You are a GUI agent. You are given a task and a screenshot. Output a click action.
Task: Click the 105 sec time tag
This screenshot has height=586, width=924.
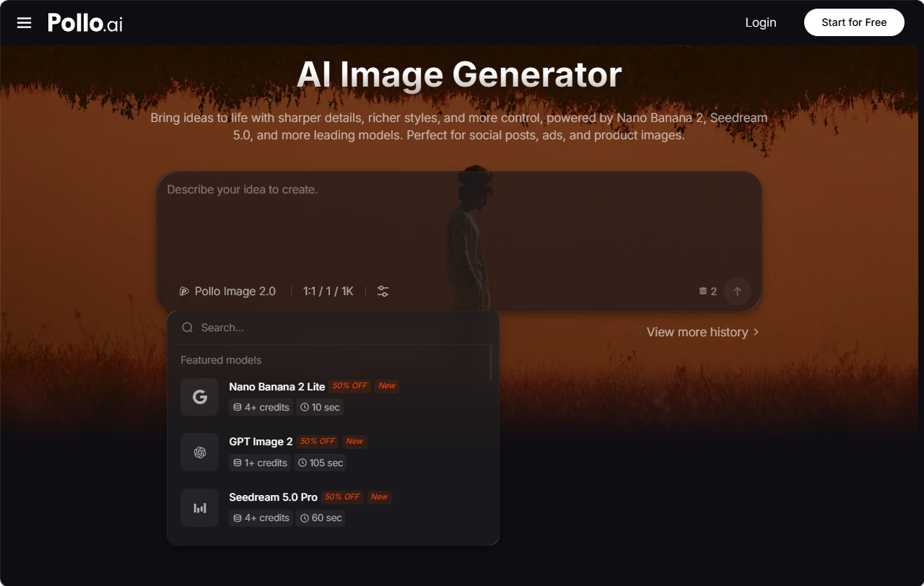coord(321,463)
